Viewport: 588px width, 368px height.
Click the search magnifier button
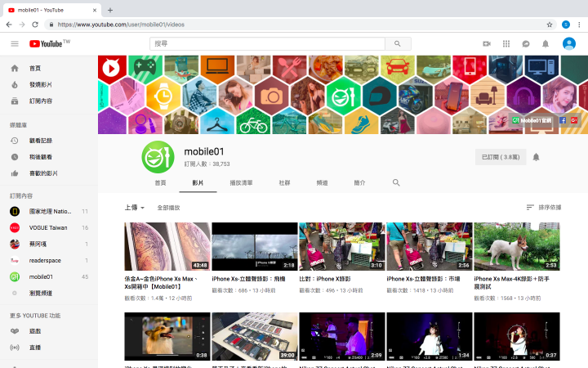tap(398, 43)
